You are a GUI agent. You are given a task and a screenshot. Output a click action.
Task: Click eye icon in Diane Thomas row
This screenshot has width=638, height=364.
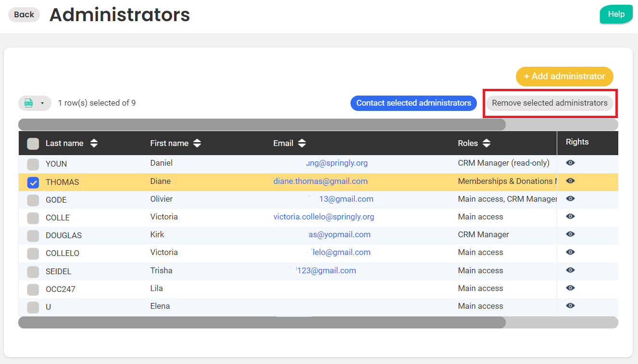pos(570,181)
